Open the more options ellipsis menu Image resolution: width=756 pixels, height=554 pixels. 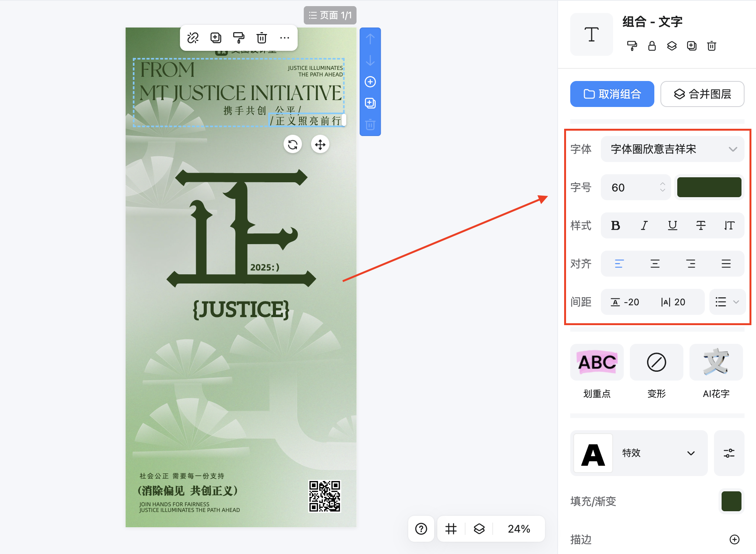click(285, 38)
